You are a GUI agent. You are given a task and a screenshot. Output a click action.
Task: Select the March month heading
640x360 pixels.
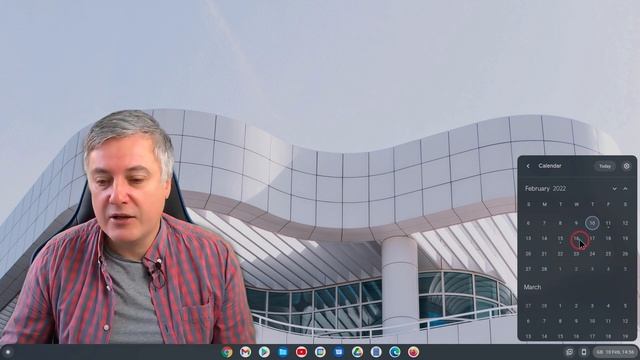(532, 287)
